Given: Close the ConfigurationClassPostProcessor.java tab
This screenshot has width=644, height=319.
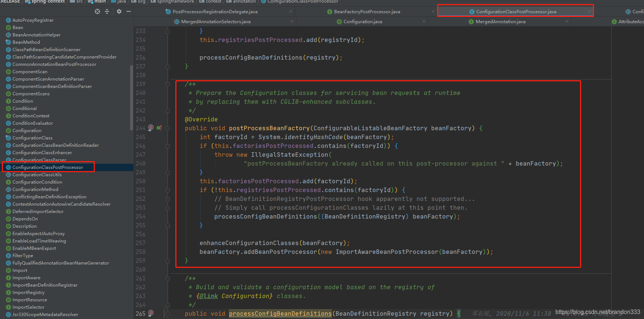Looking at the screenshot, I should pyautogui.click(x=589, y=12).
